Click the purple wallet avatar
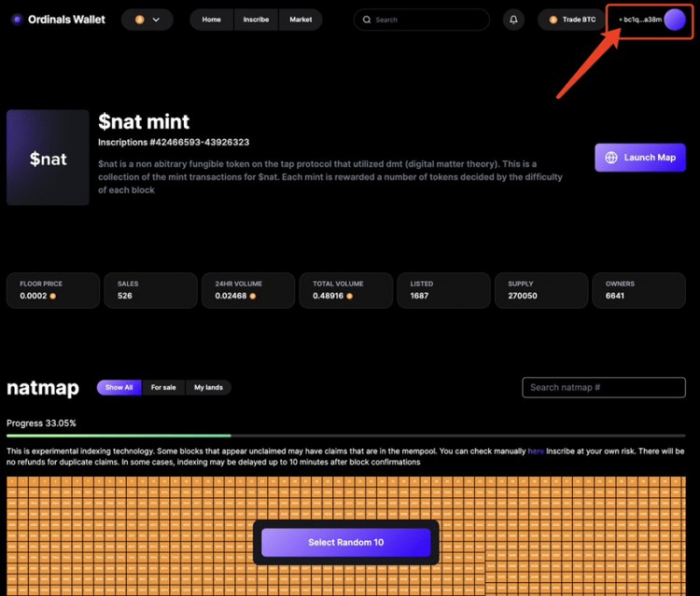The height and width of the screenshot is (596, 700). click(x=675, y=20)
